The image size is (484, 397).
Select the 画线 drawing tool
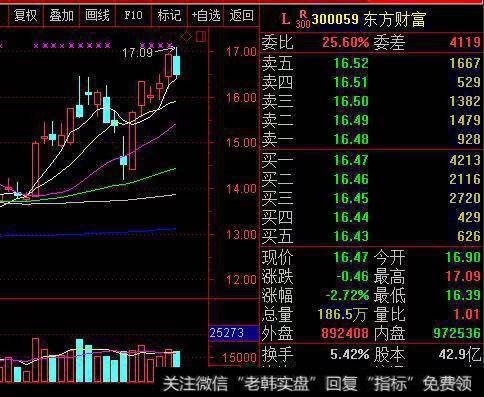[x=97, y=15]
